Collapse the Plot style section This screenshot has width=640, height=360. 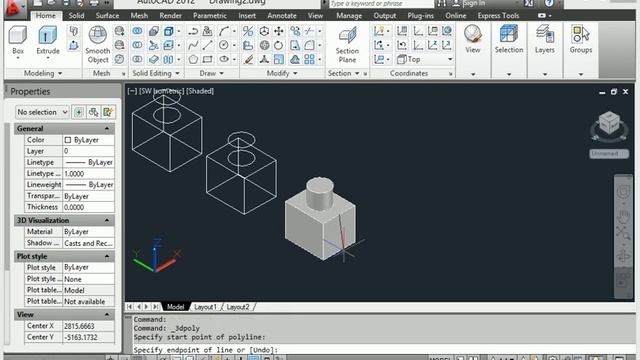107,256
